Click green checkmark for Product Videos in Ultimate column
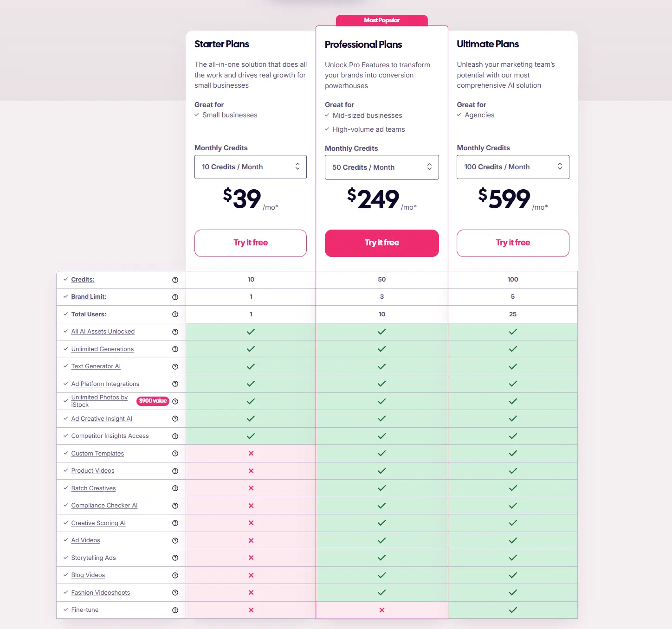This screenshot has height=629, width=672. click(x=513, y=470)
